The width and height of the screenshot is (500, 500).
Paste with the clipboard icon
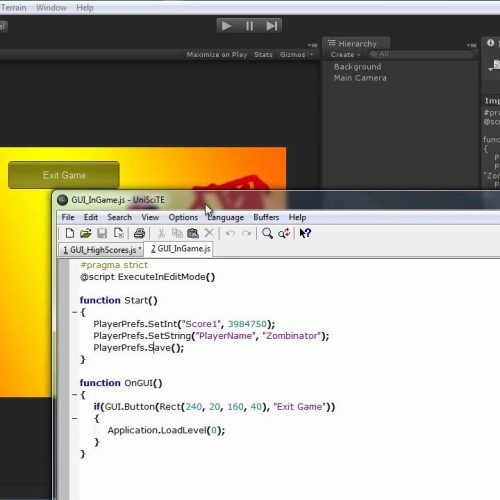[x=193, y=233]
